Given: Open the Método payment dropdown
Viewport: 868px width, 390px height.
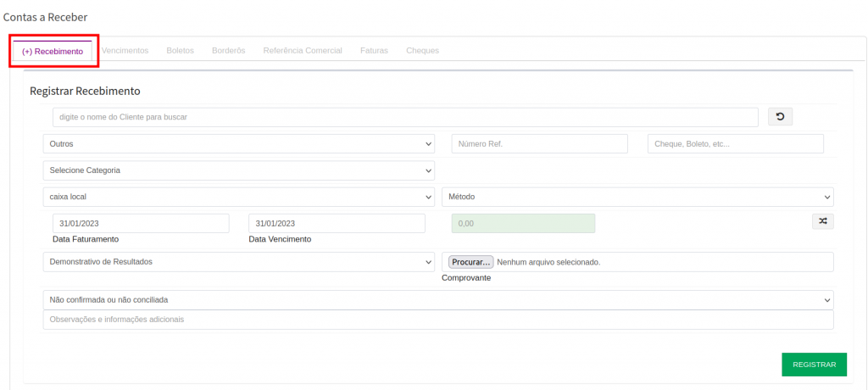Looking at the screenshot, I should pyautogui.click(x=637, y=197).
